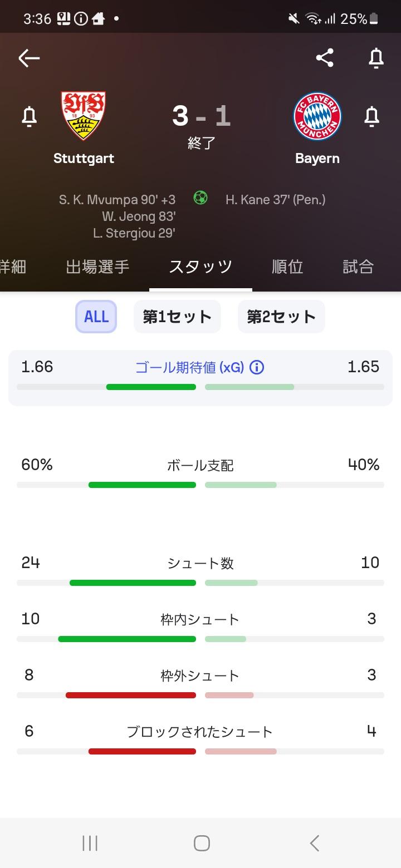Tap the share icon
This screenshot has height=868, width=401.
(325, 58)
